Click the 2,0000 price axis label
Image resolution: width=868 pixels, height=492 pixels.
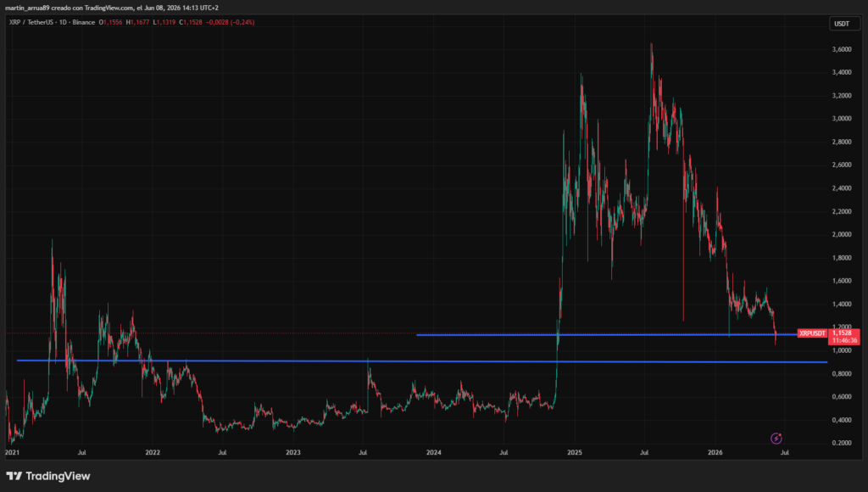[842, 234]
